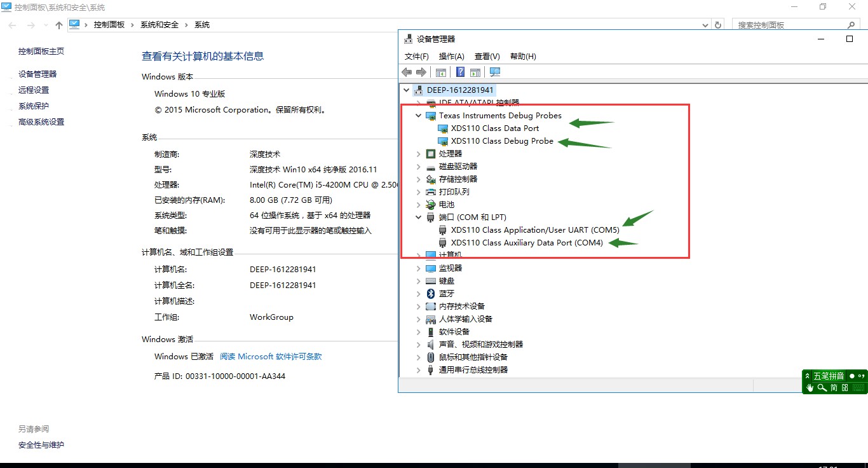The height and width of the screenshot is (468, 868).
Task: Click the show/hide console tree toolbar icon
Action: point(441,72)
